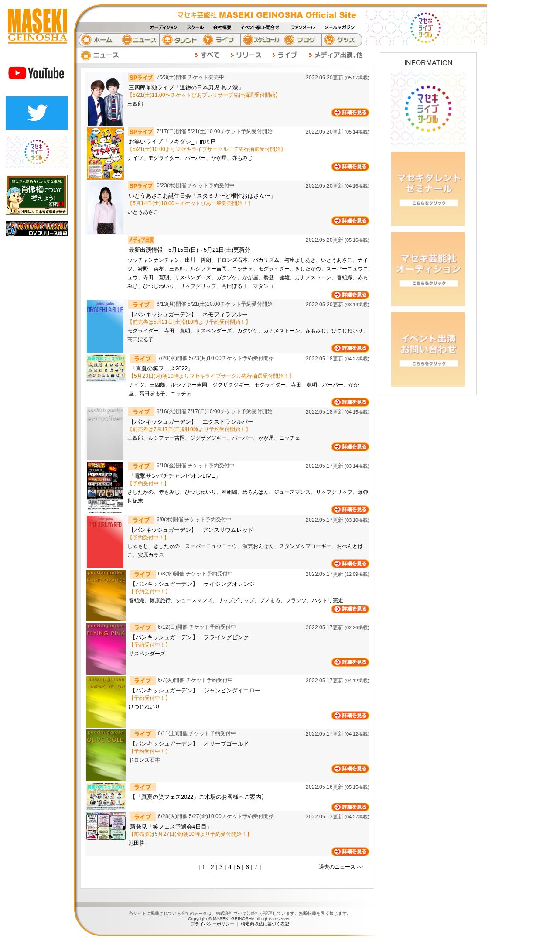Filter news by すべて
Viewport: 560px width, 945px height.
[207, 55]
